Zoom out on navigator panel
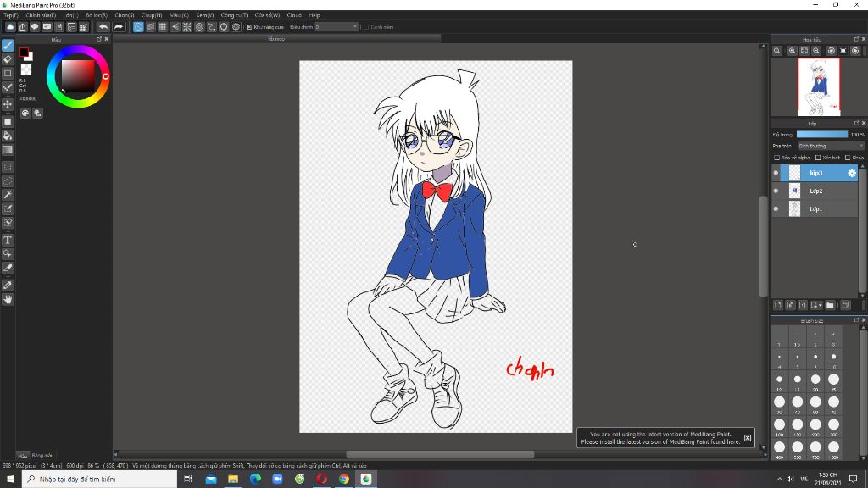 point(816,50)
